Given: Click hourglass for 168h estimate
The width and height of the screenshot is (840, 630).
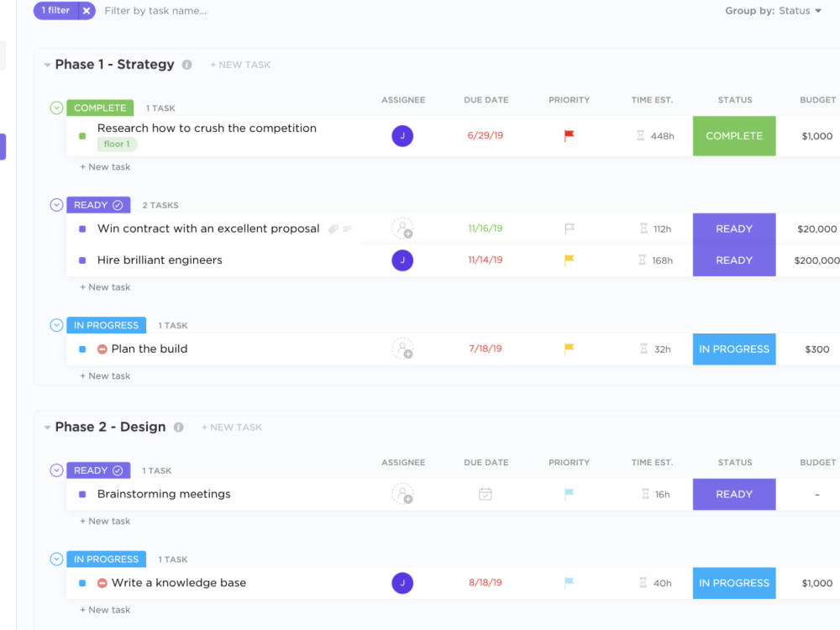Looking at the screenshot, I should pos(642,260).
